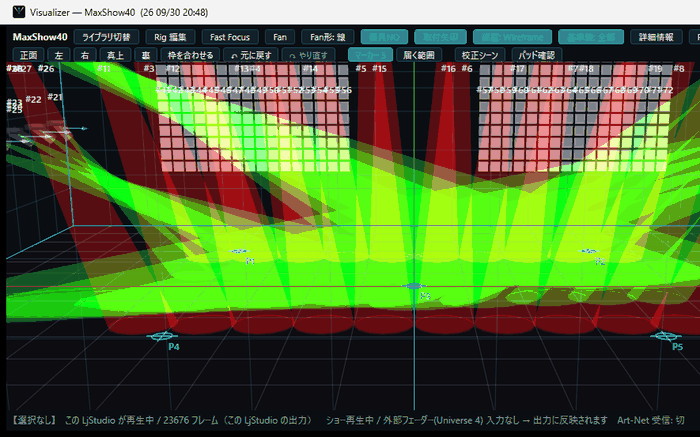Select fixture label #3
700x437 pixels.
[x=149, y=69]
